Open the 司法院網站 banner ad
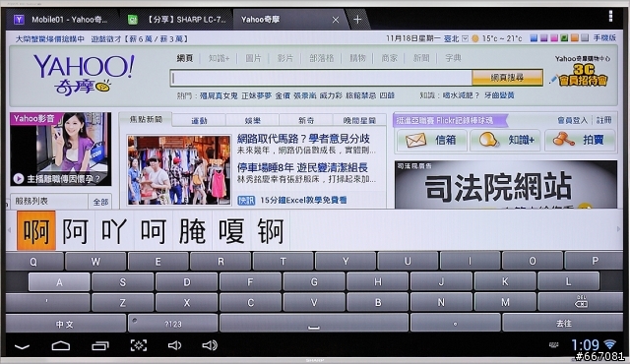The height and width of the screenshot is (364, 630). [506, 185]
